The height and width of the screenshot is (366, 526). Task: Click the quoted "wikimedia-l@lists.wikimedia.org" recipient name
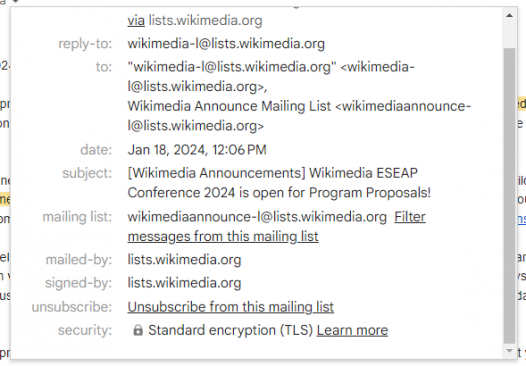pyautogui.click(x=232, y=67)
